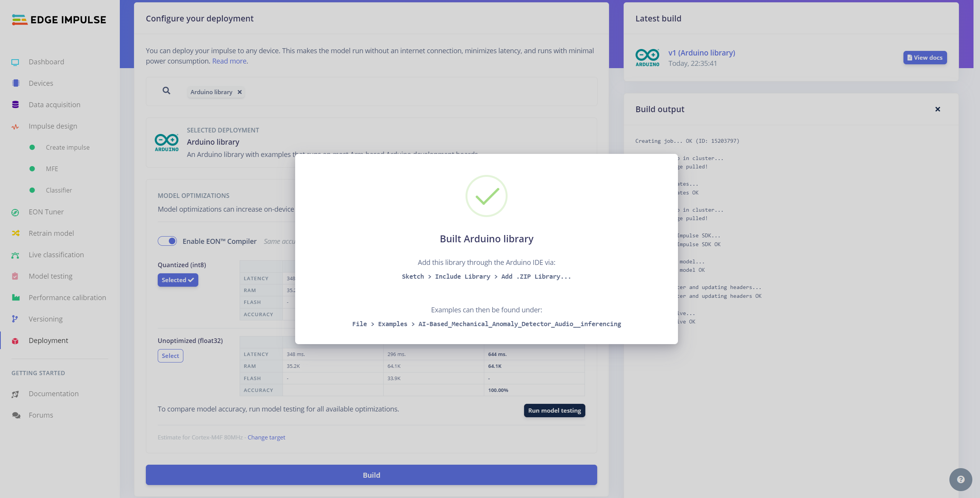Click the Dashboard icon in sidebar
The width and height of the screenshot is (980, 498).
click(x=15, y=62)
